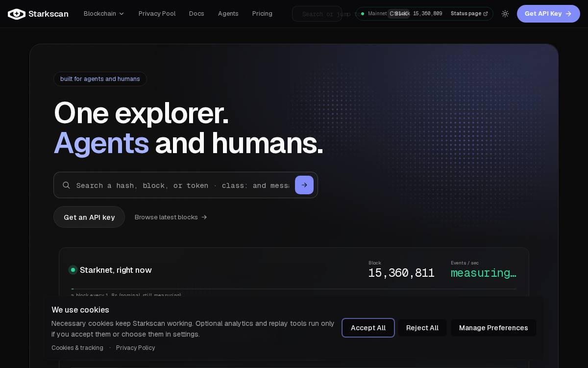
Task: Go to the Docs page
Action: point(196,14)
